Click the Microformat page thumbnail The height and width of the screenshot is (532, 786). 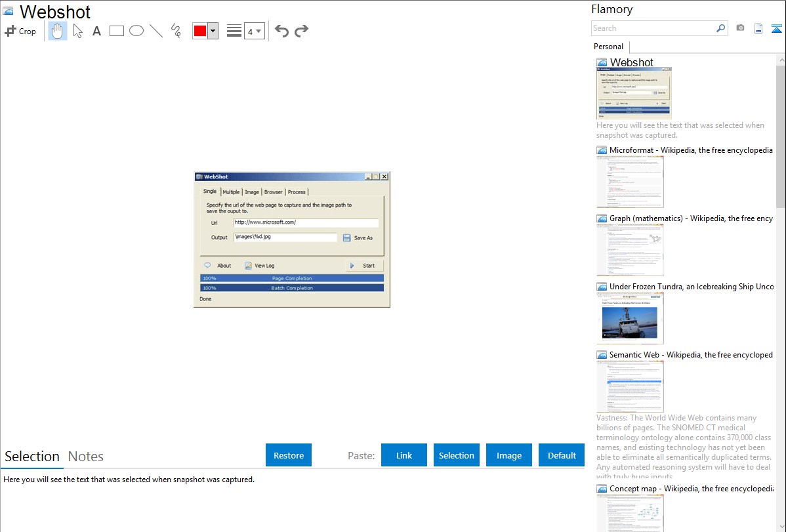630,182
